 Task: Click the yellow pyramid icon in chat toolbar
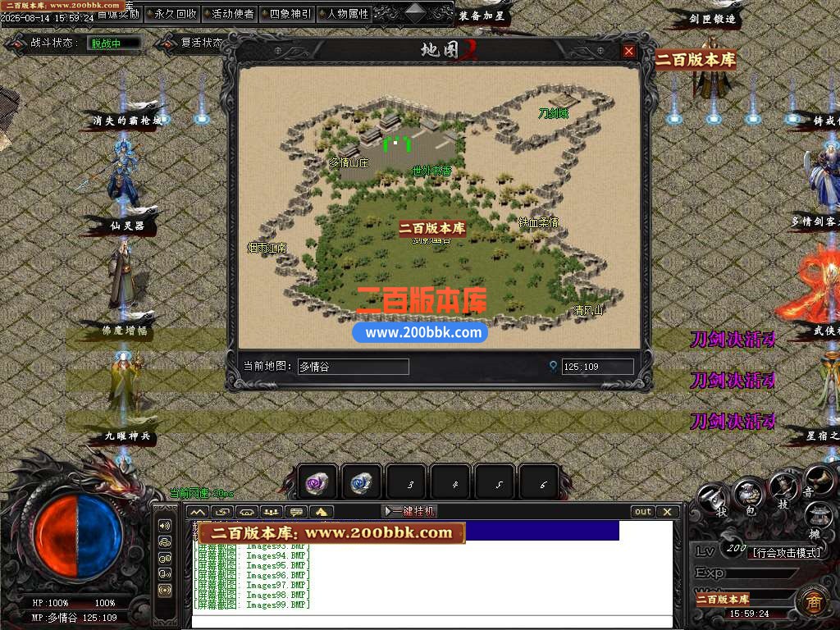[x=321, y=512]
